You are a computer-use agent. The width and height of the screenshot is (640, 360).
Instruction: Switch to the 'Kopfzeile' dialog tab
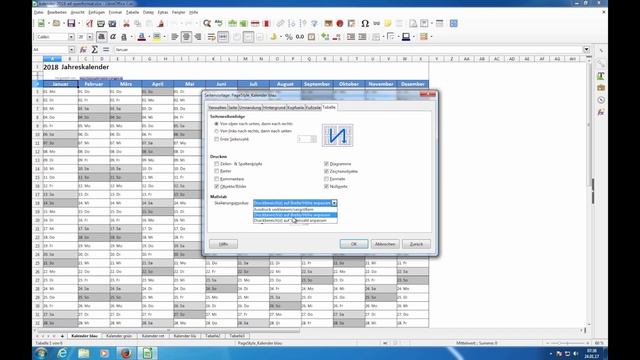[296, 107]
